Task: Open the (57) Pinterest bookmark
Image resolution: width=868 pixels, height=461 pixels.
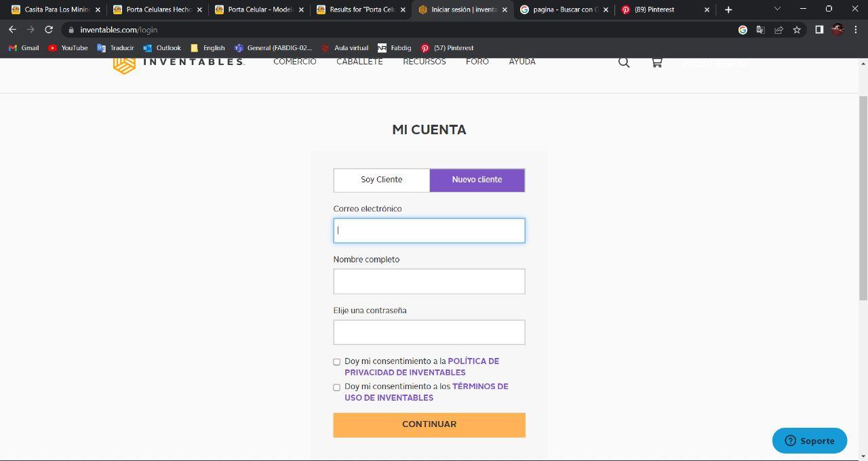Action: point(447,48)
